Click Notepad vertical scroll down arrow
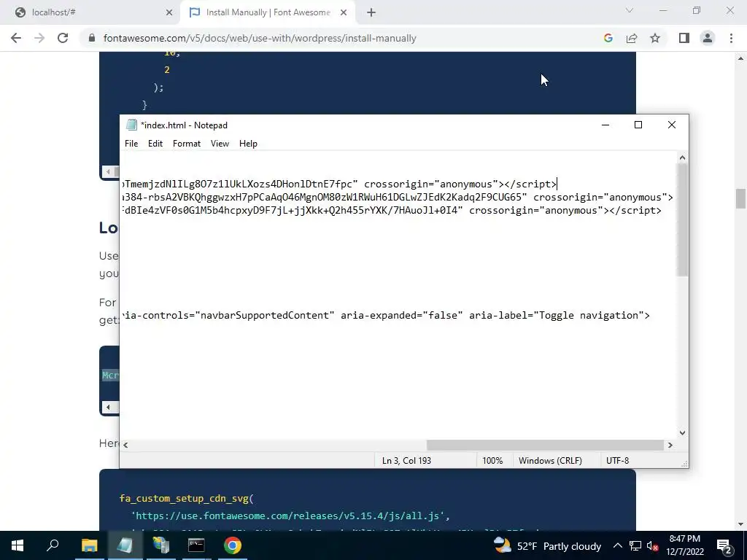Image resolution: width=747 pixels, height=560 pixels. pyautogui.click(x=682, y=433)
